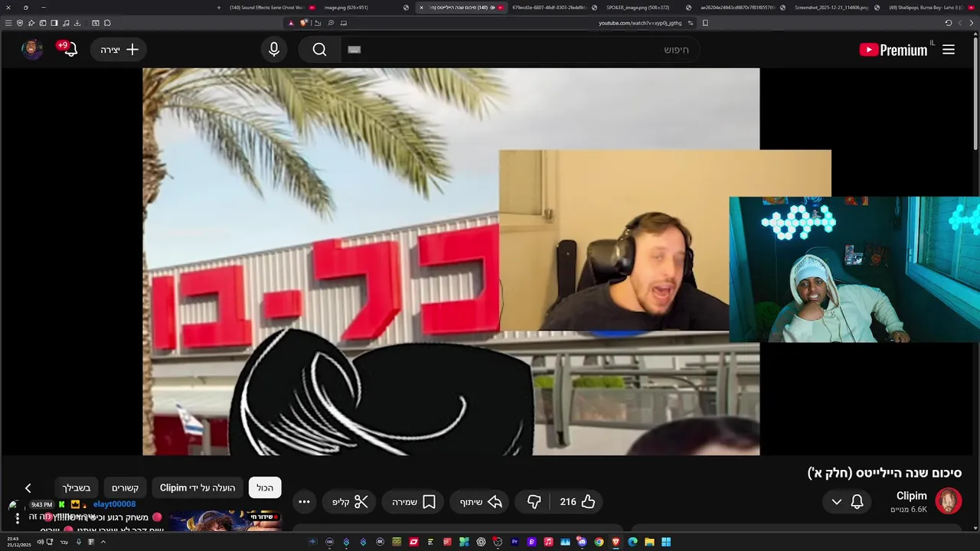Image resolution: width=980 pixels, height=551 pixels.
Task: Toggle the browser sidebar panel icon
Action: 54,23
